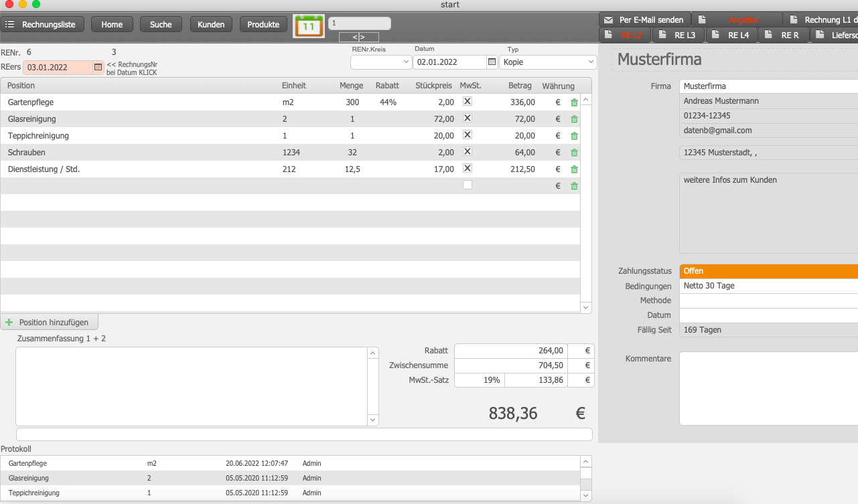
Task: Click the positions list scrollbar down arrow
Action: pos(586,307)
